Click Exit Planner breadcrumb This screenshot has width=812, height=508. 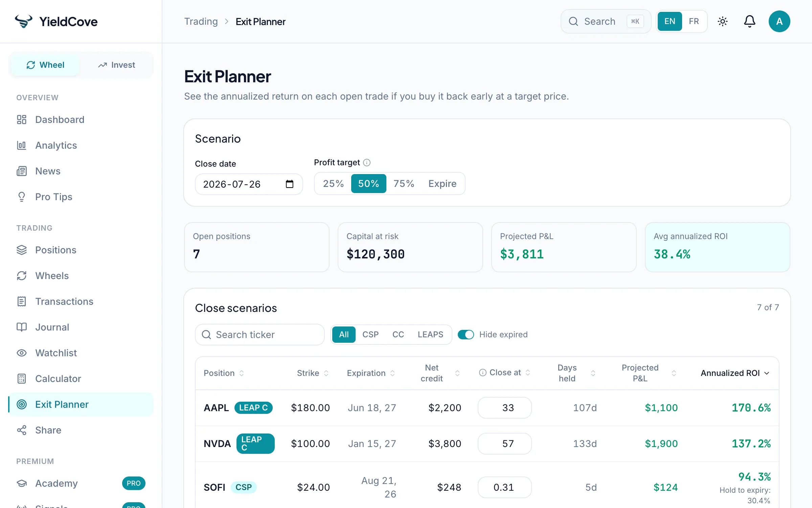261,21
